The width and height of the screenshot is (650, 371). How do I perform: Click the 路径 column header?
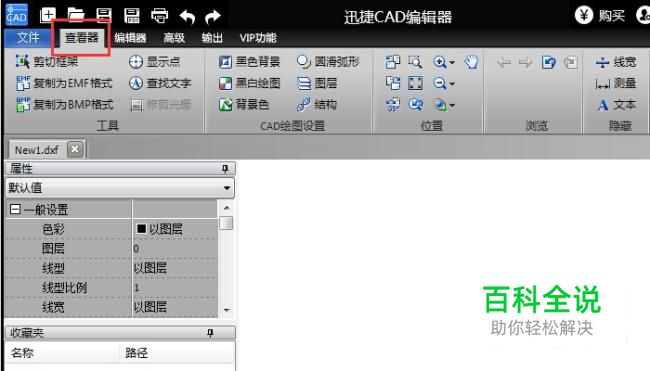click(x=177, y=353)
